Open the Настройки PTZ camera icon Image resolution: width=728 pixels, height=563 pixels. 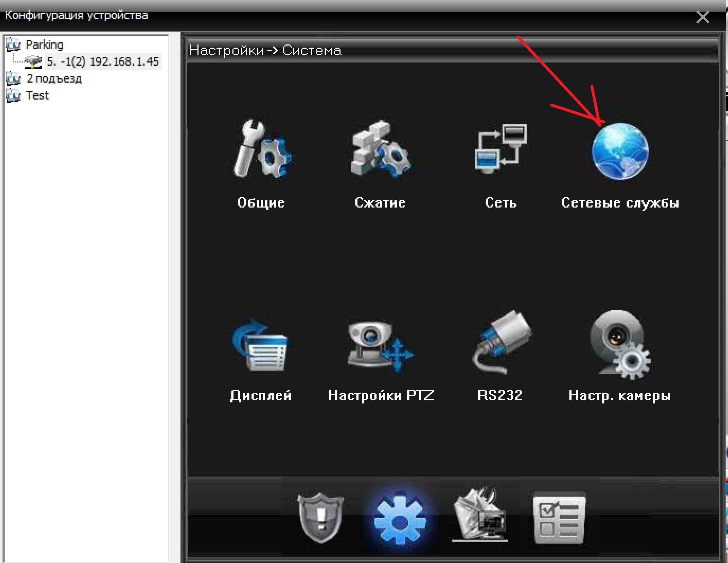(x=380, y=346)
